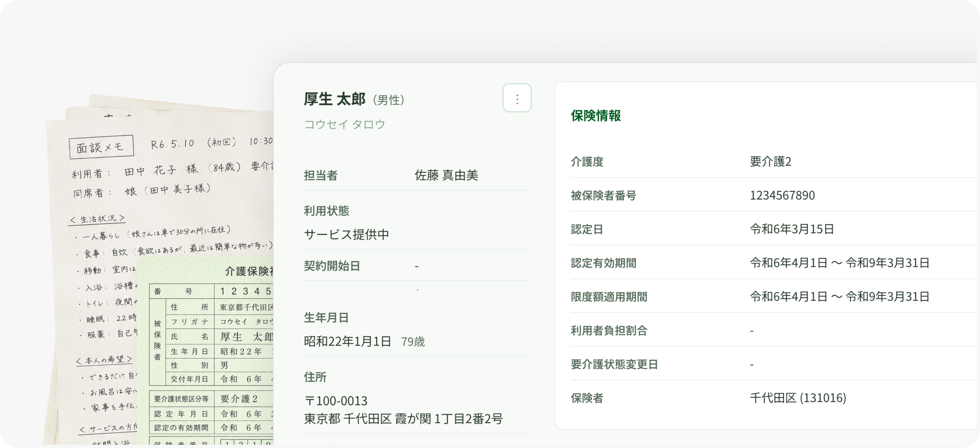Click the birth date 昭和22年1月1日
980x448 pixels.
pyautogui.click(x=348, y=342)
